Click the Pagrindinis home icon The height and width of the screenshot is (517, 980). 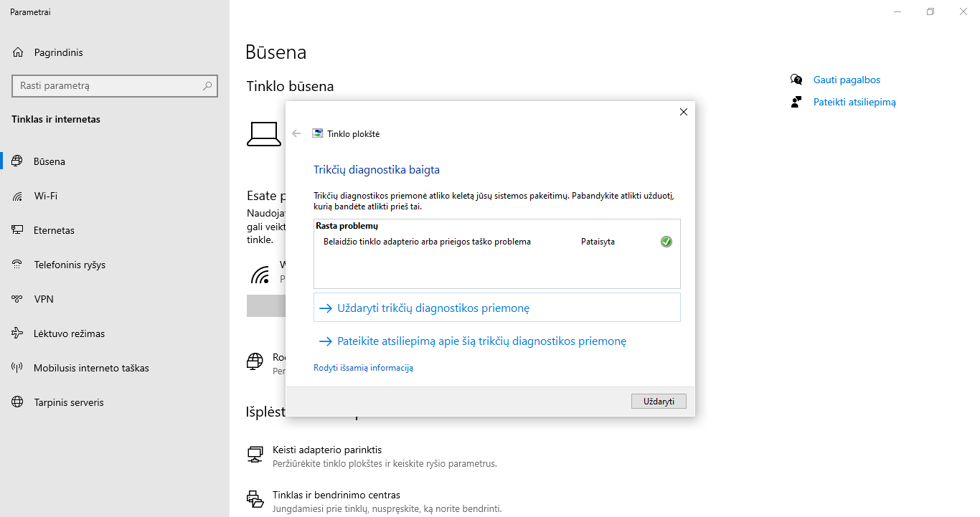18,52
